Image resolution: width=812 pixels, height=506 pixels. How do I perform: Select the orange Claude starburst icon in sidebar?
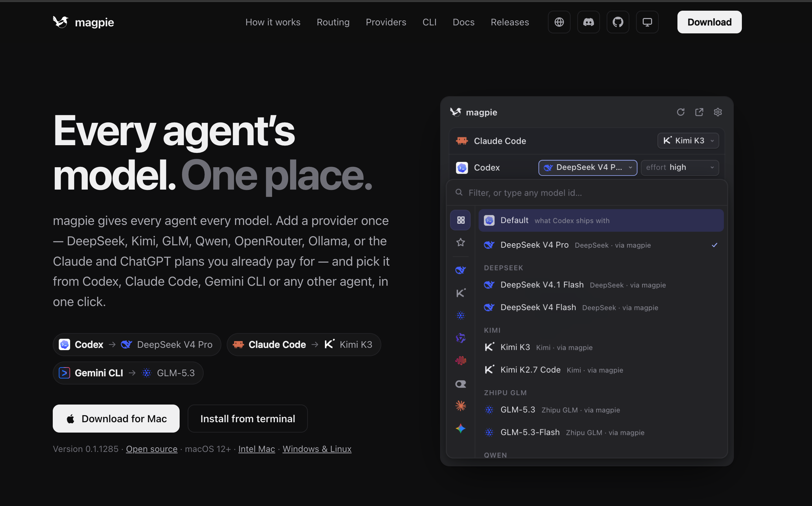(460, 406)
